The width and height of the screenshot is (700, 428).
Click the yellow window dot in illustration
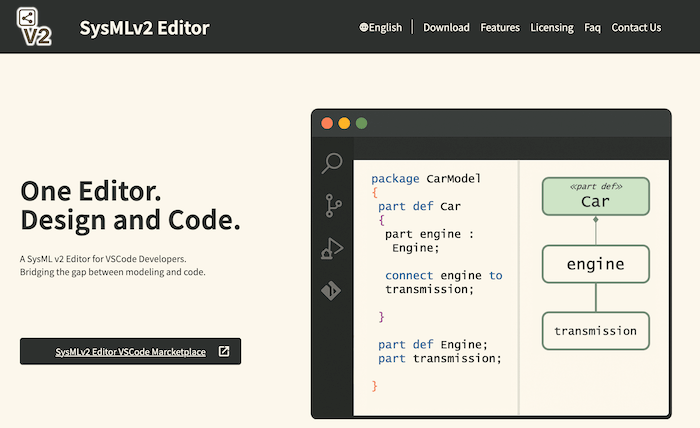[x=344, y=123]
